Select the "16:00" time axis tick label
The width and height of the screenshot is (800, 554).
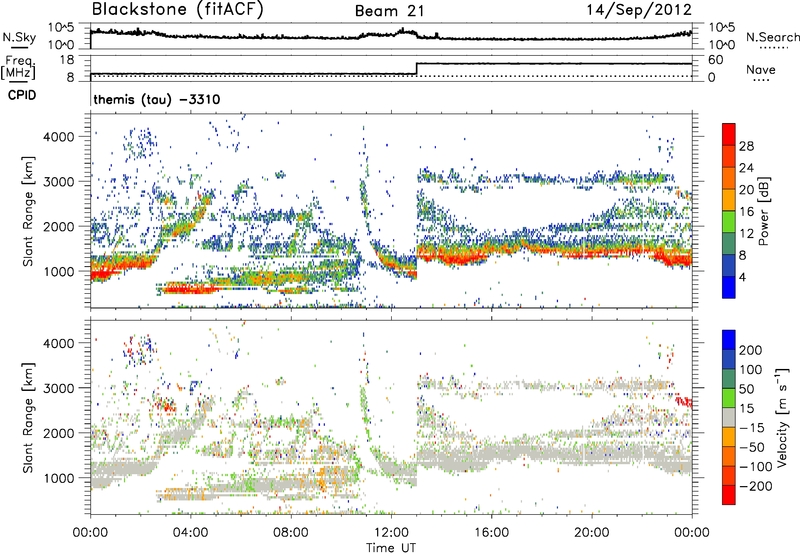[491, 532]
